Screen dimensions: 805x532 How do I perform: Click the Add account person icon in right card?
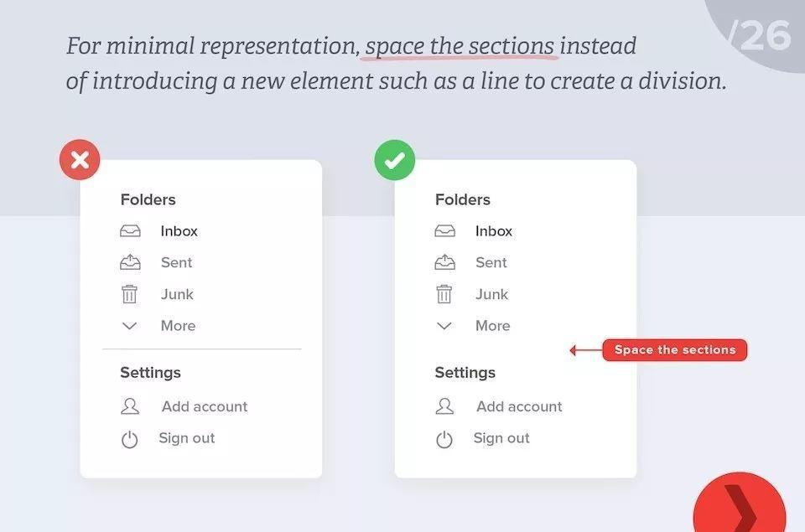(x=444, y=406)
